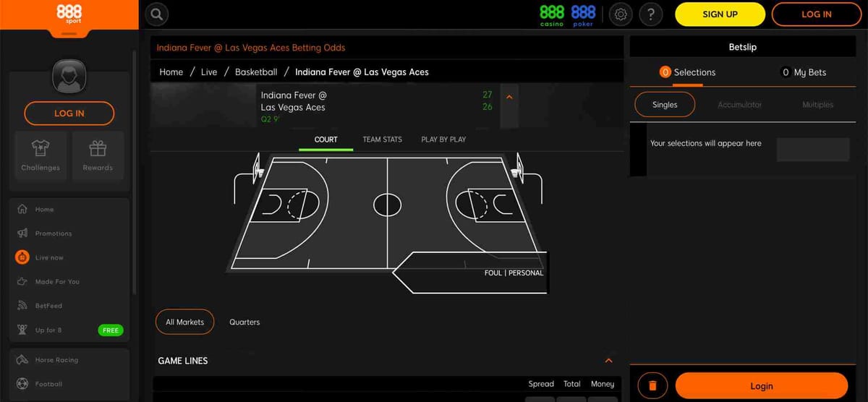Open BetFeed menu item

(49, 306)
